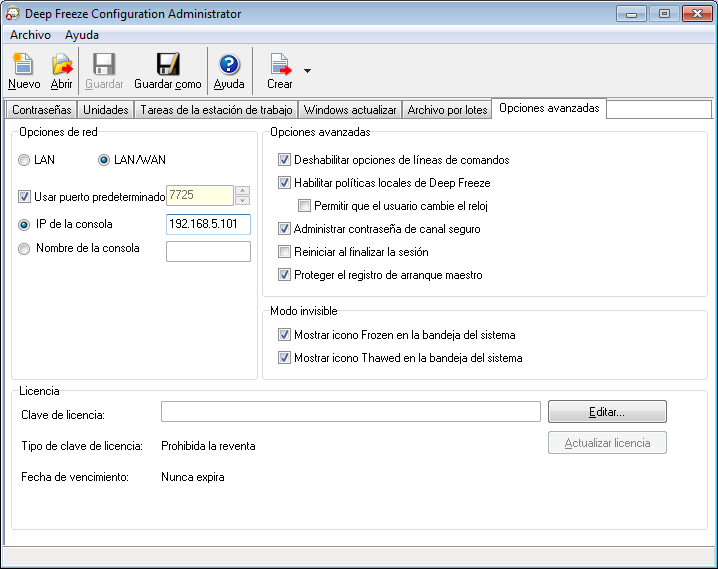718x569 pixels.
Task: Uncheck Deshabilitar opciones de líneas de comandos
Action: pos(284,160)
